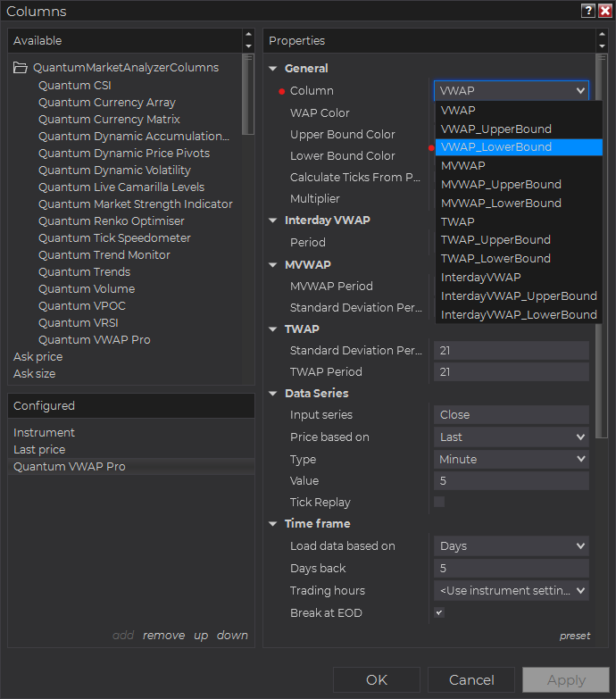616x699 pixels.
Task: Open the Type Minute dropdown
Action: 512,459
